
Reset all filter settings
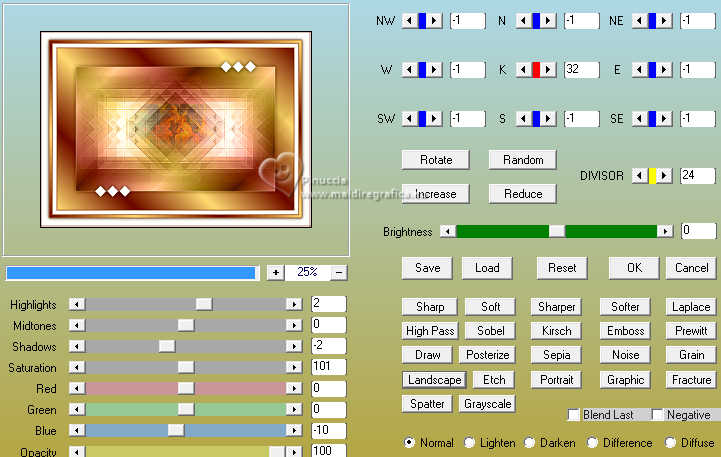(x=562, y=268)
